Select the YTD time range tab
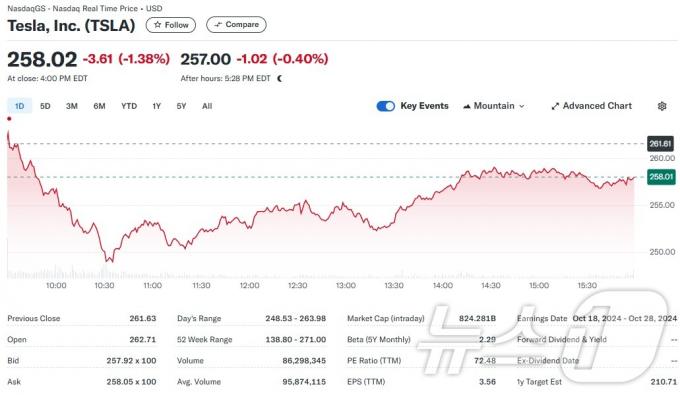Viewport: 680px width, 395px height. click(129, 106)
